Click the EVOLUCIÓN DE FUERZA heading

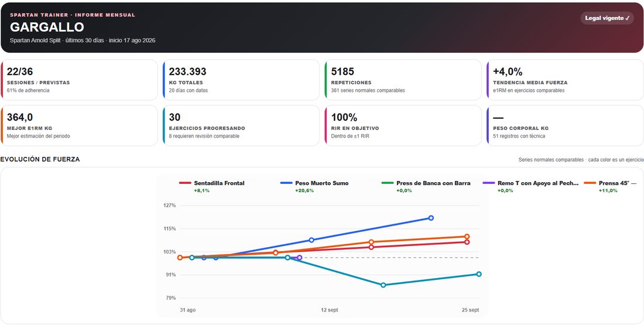click(40, 159)
